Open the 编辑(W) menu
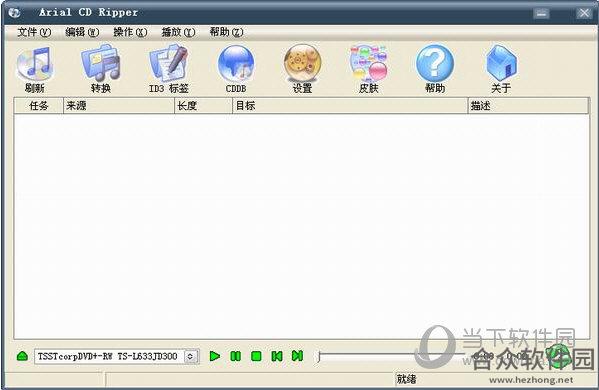599x390 pixels. click(x=82, y=32)
